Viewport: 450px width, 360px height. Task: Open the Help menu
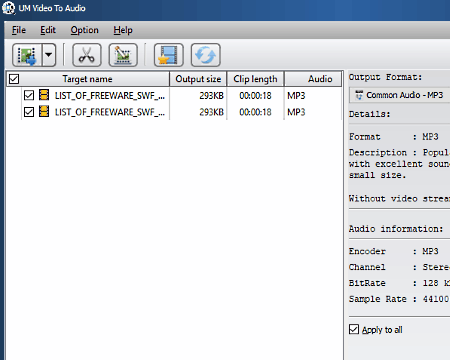tap(123, 30)
